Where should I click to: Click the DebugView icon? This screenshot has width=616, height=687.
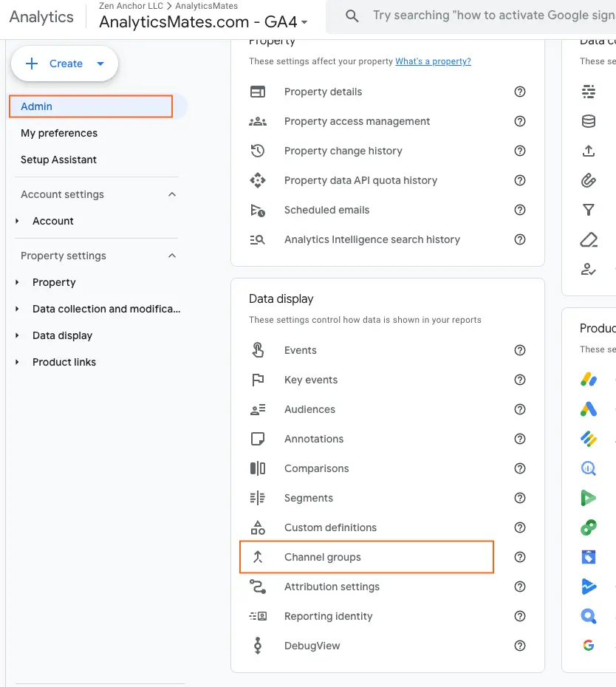pyautogui.click(x=258, y=646)
